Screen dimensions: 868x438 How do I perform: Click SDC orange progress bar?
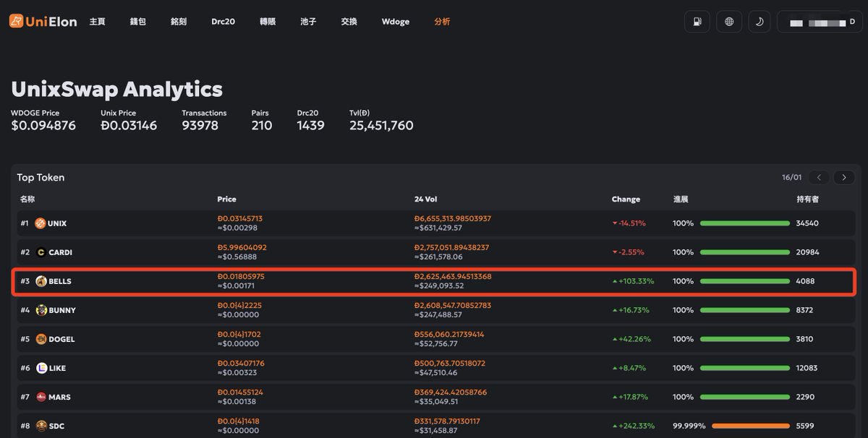(x=751, y=426)
